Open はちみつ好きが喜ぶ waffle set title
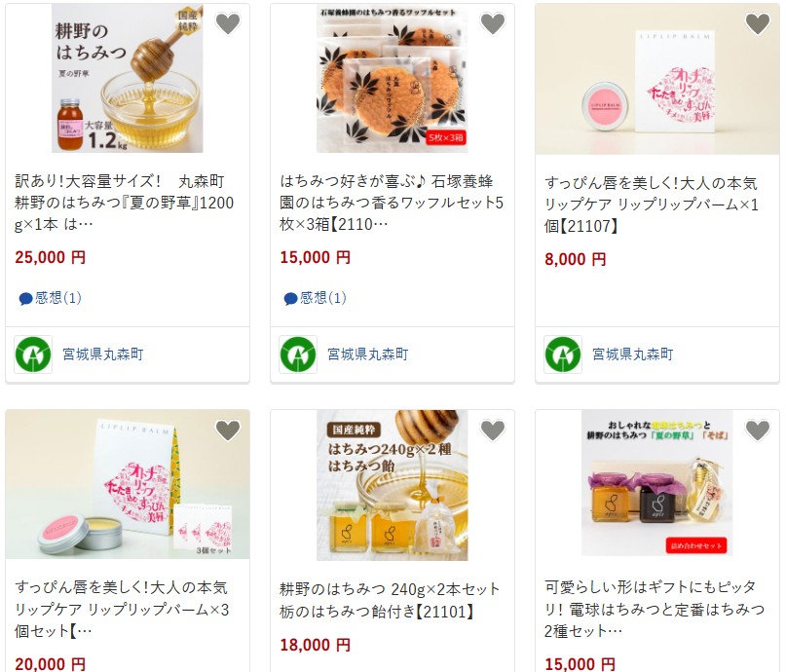Image resolution: width=786 pixels, height=672 pixels. (392, 203)
